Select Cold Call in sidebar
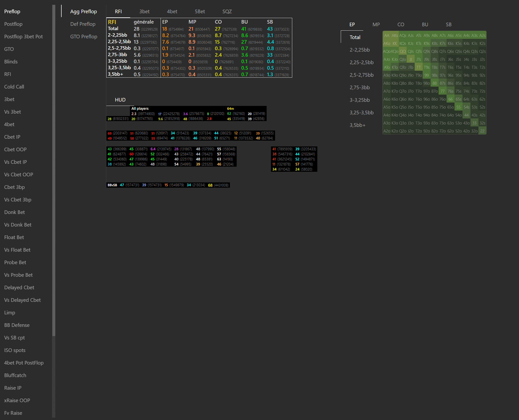This screenshot has height=420, width=519. click(14, 87)
